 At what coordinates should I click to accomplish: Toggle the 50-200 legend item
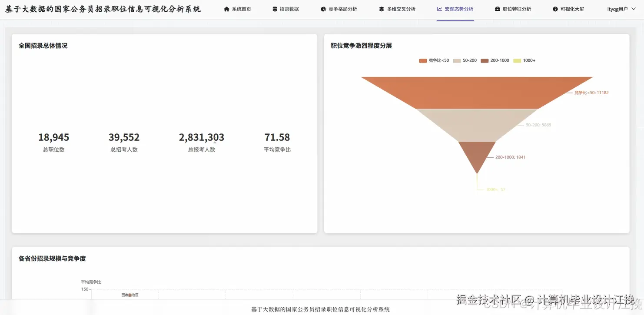(x=465, y=60)
